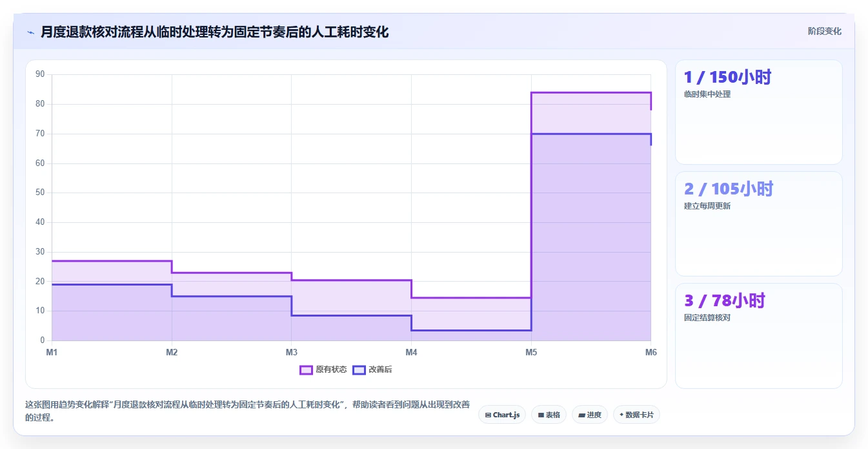This screenshot has width=868, height=449.
Task: Click the 临时集中处理 caption
Action: [x=707, y=94]
